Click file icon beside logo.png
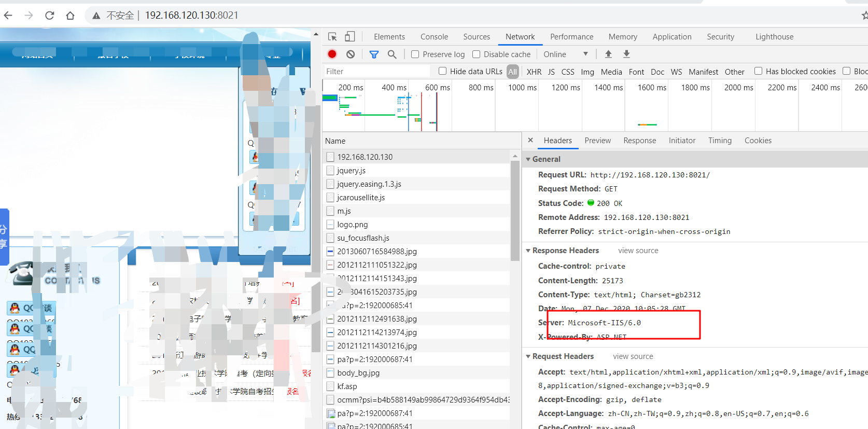This screenshot has width=868, height=429. (x=330, y=224)
